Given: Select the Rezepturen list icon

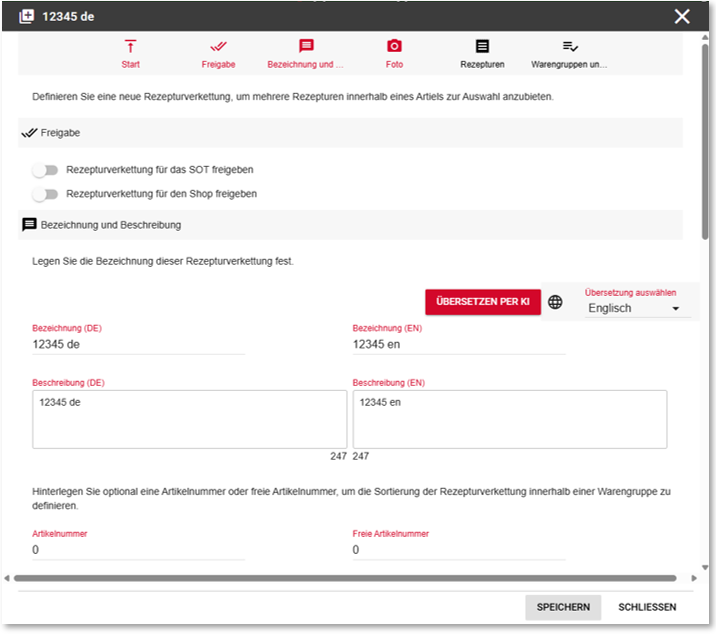Looking at the screenshot, I should pyautogui.click(x=482, y=46).
